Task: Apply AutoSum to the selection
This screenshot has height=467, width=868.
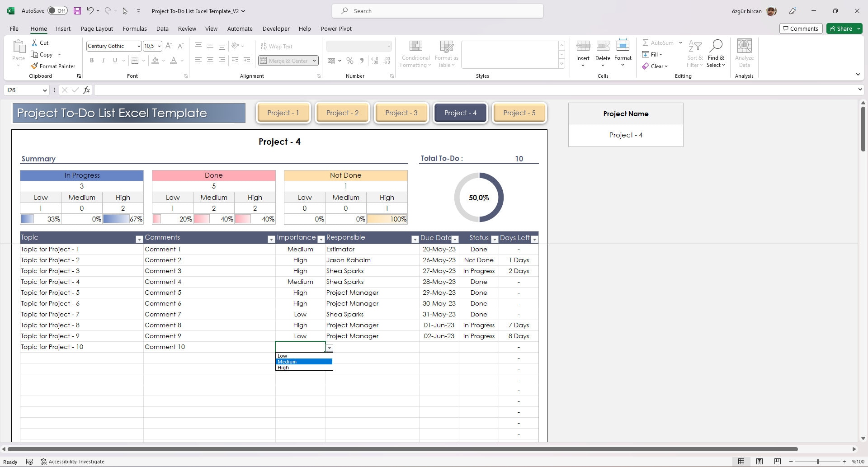Action: 658,42
